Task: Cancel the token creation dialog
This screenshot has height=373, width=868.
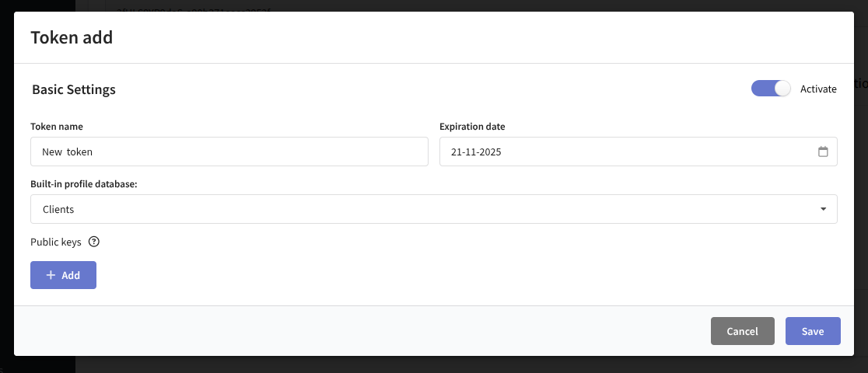Action: coord(742,331)
